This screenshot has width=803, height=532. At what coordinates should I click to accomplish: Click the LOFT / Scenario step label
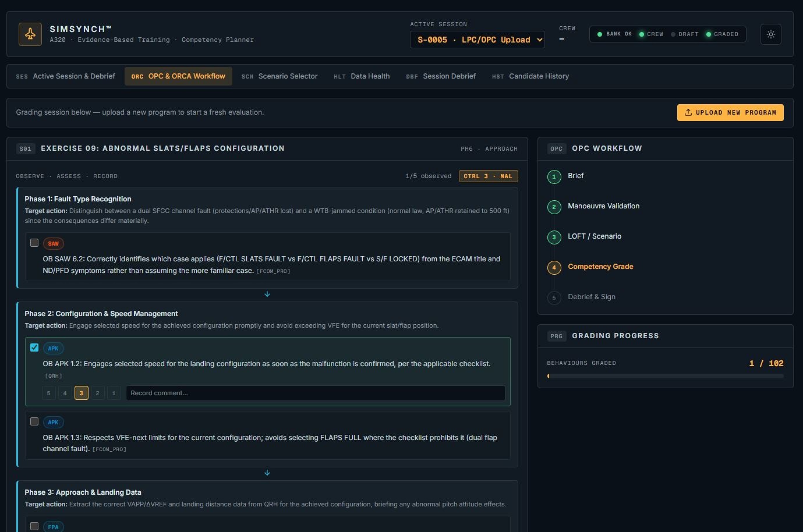[595, 236]
